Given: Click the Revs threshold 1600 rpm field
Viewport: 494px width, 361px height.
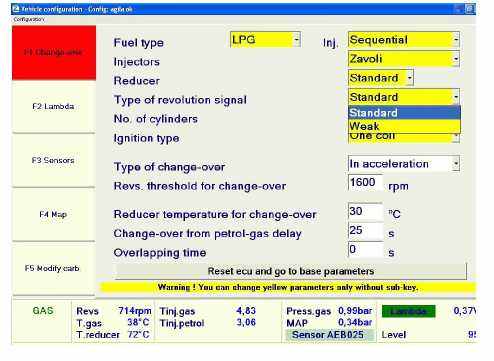Looking at the screenshot, I should [365, 183].
